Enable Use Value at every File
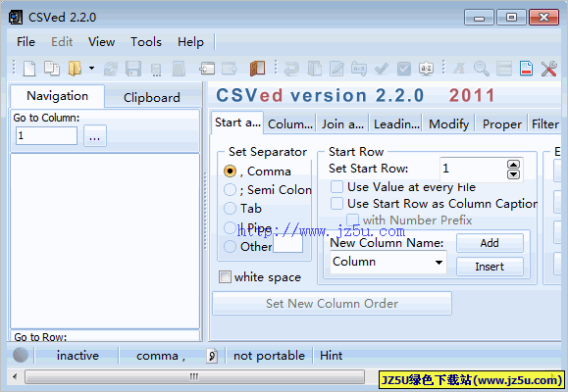Viewport: 568px width, 392px height. (x=336, y=187)
